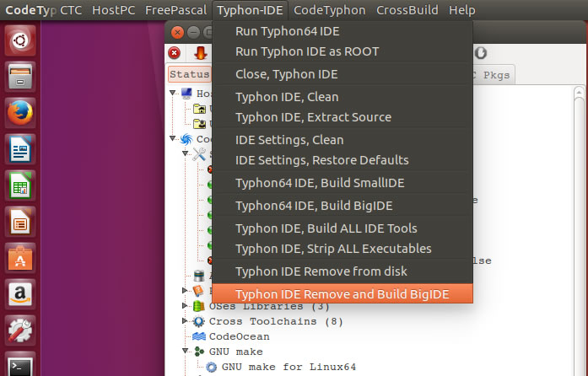588x376 pixels.
Task: Open System Settings wrench-gear dock icon
Action: pyautogui.click(x=20, y=330)
